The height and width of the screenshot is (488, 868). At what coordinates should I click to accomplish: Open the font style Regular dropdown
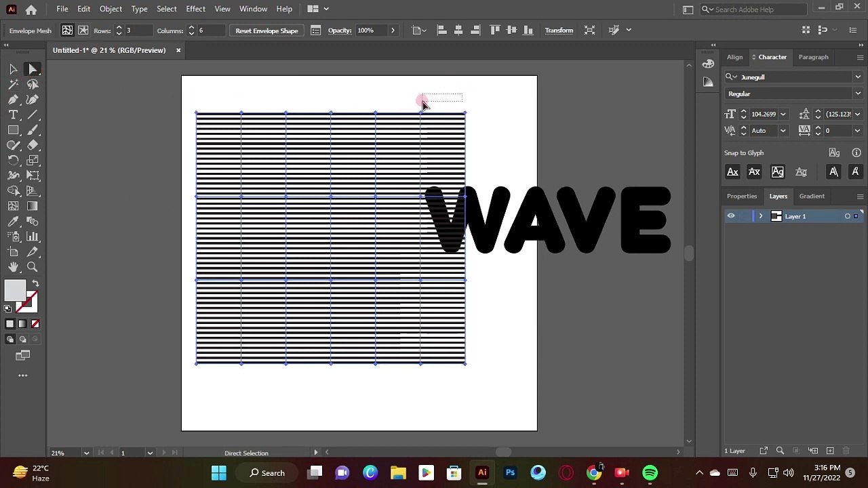(858, 94)
